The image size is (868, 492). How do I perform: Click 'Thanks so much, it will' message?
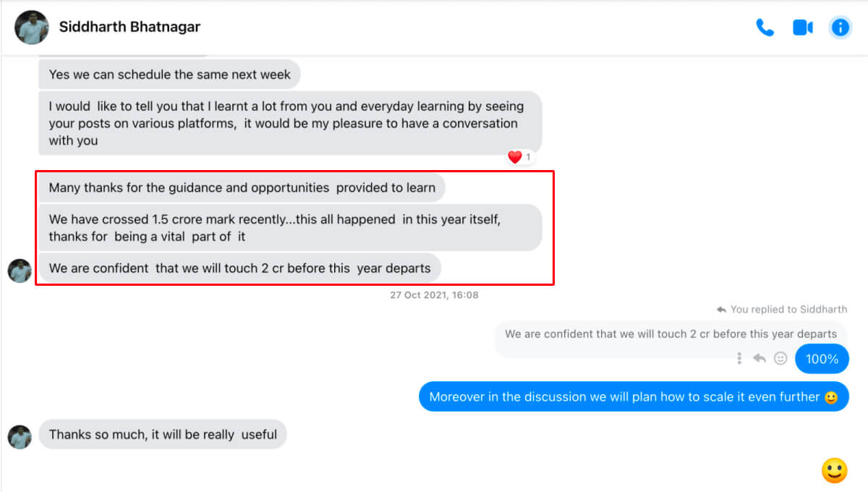pos(163,435)
